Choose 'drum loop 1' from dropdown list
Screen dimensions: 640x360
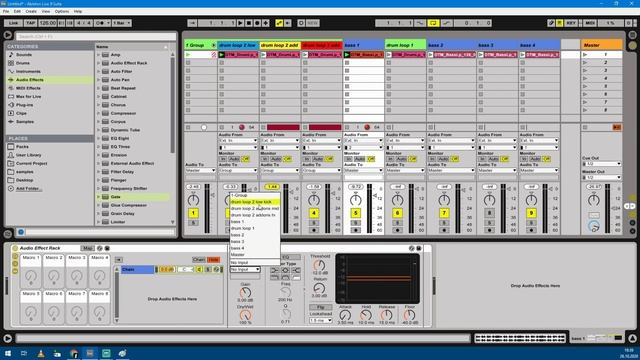tap(255, 228)
